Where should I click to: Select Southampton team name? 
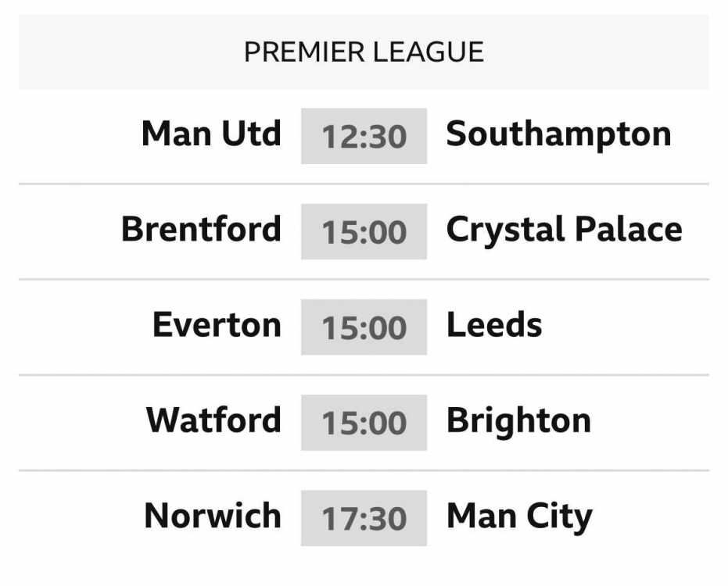point(558,135)
